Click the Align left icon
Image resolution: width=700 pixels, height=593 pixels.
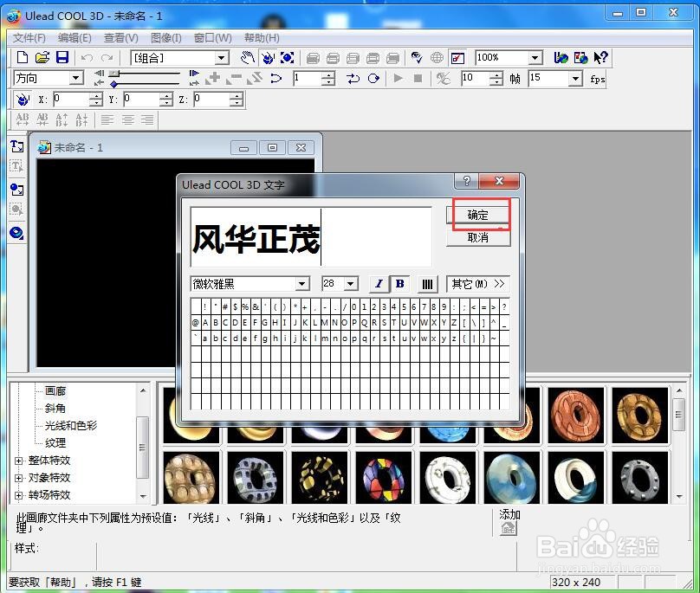[x=107, y=119]
